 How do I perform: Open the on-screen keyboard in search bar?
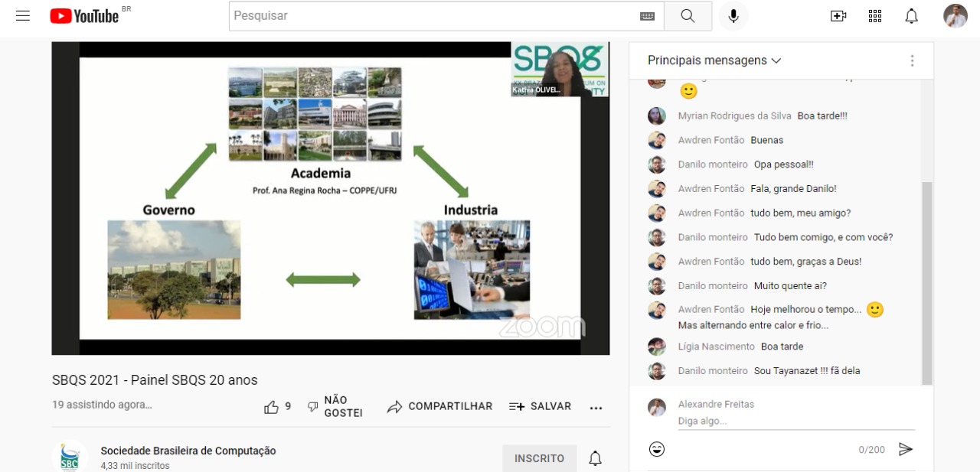[x=647, y=16]
